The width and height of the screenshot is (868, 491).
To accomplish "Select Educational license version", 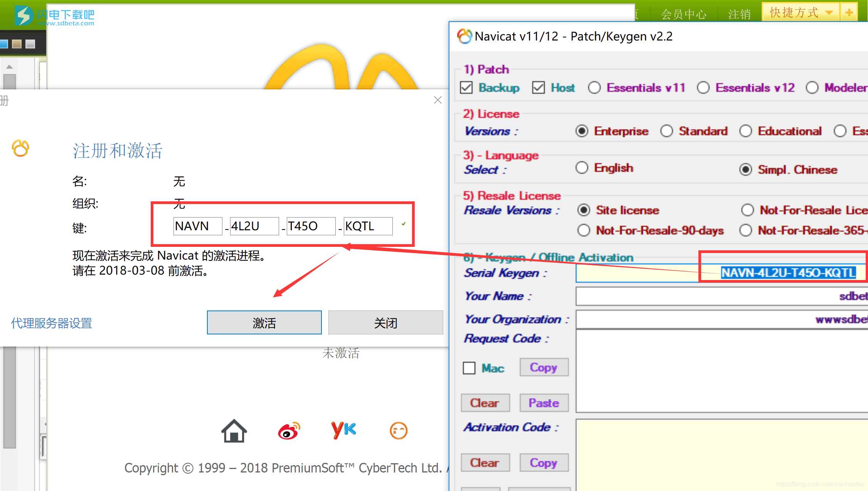I will click(x=746, y=131).
